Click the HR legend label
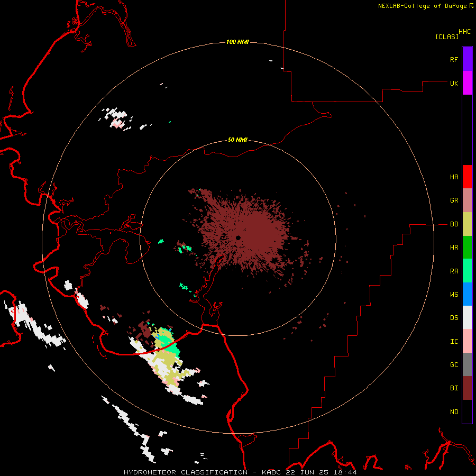This screenshot has height=476, width=476. tap(454, 248)
